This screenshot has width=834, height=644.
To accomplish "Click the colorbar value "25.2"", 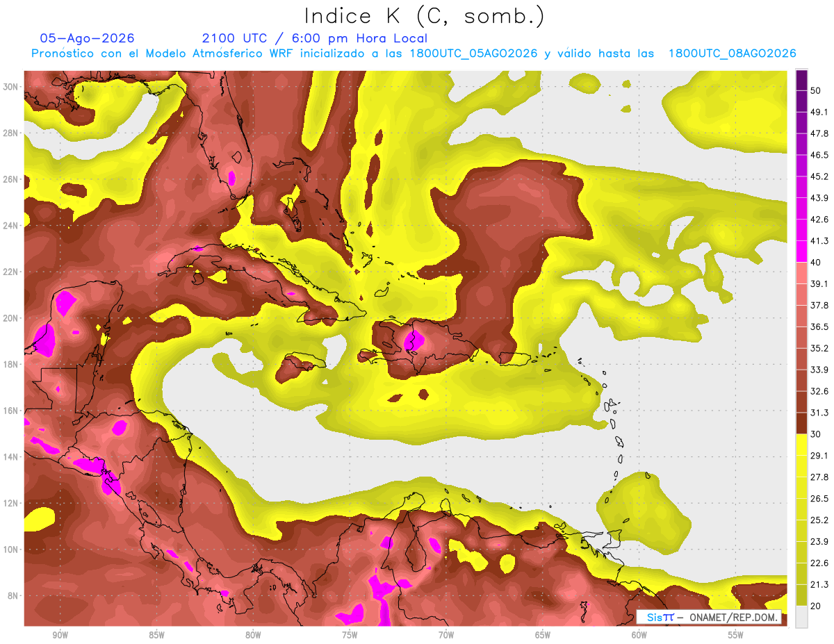I will pos(820,520).
